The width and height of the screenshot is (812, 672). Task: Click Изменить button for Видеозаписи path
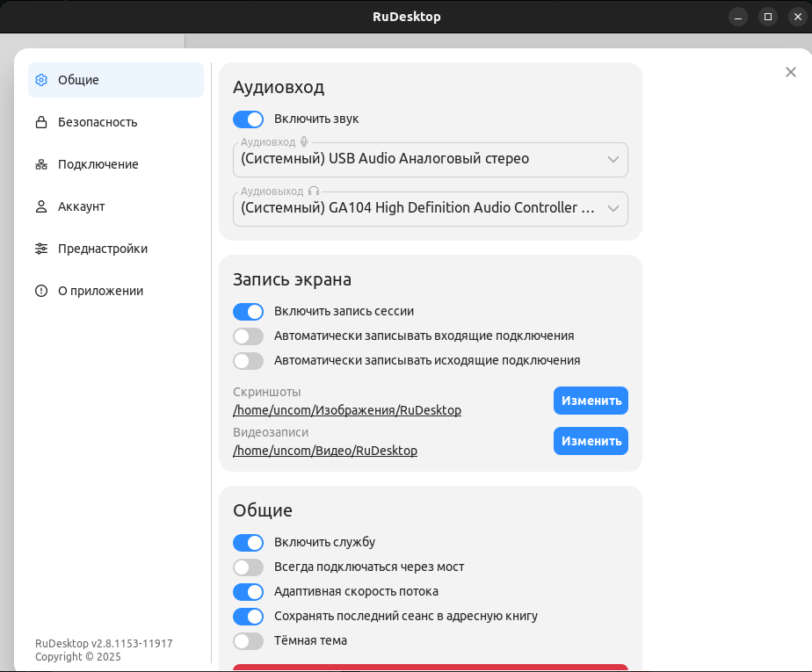(591, 441)
